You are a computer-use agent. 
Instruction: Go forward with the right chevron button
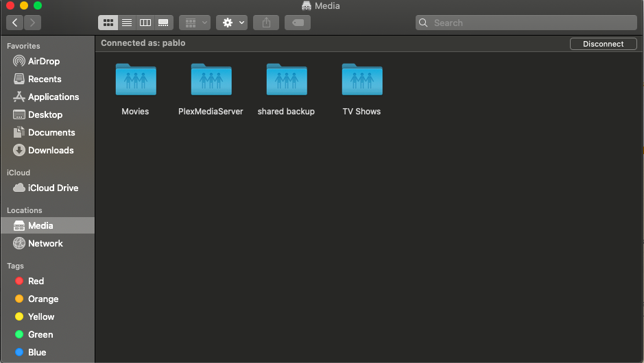point(32,23)
